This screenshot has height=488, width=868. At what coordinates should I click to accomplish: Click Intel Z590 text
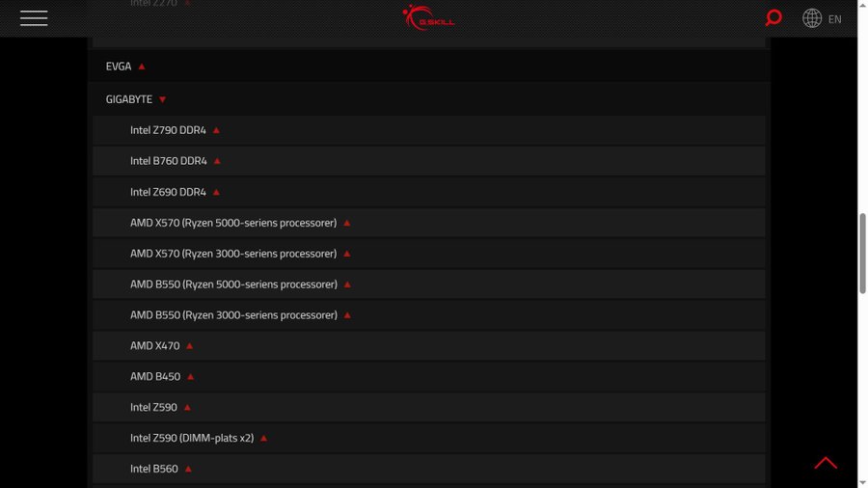tap(154, 407)
